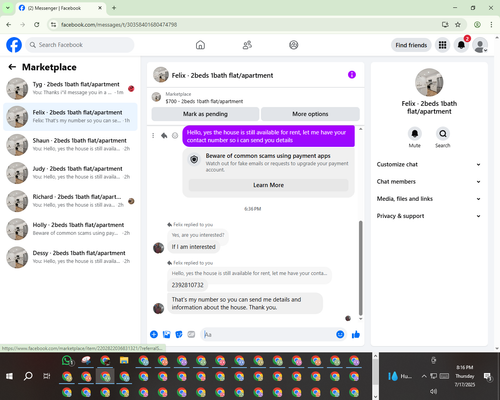Image resolution: width=500 pixels, height=400 pixels.
Task: Open WhatsApp from the taskbar
Action: pyautogui.click(x=67, y=360)
